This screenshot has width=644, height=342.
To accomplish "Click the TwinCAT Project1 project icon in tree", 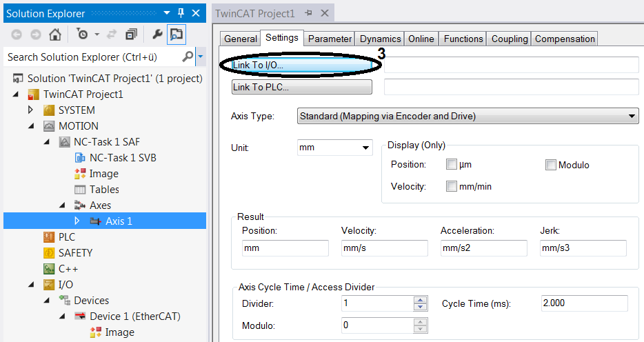I will coord(33,94).
